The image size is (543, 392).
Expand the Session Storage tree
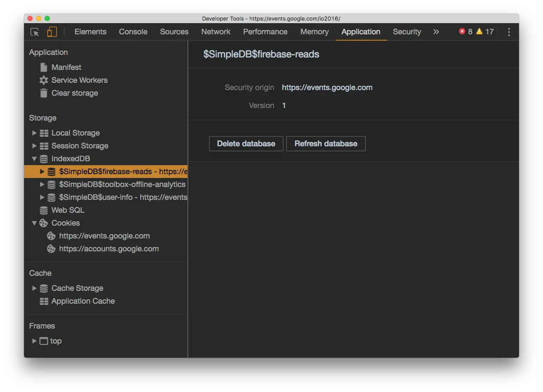click(34, 146)
